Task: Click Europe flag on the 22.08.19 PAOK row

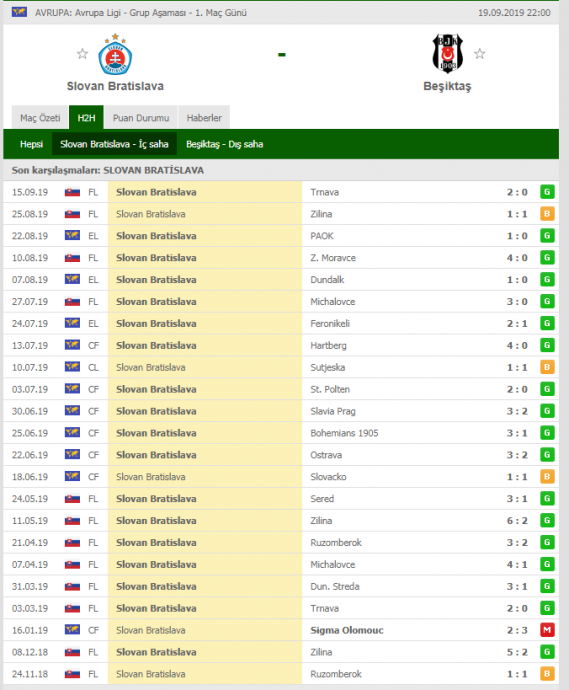Action: [72, 235]
